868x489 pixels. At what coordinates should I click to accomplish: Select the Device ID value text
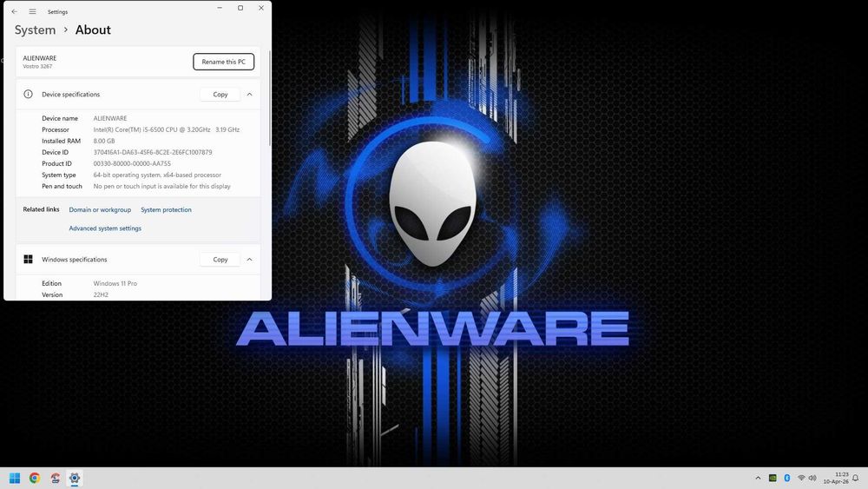(153, 152)
